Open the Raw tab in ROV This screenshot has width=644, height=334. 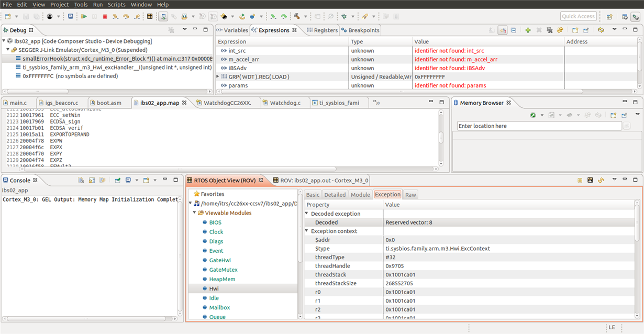pos(410,195)
